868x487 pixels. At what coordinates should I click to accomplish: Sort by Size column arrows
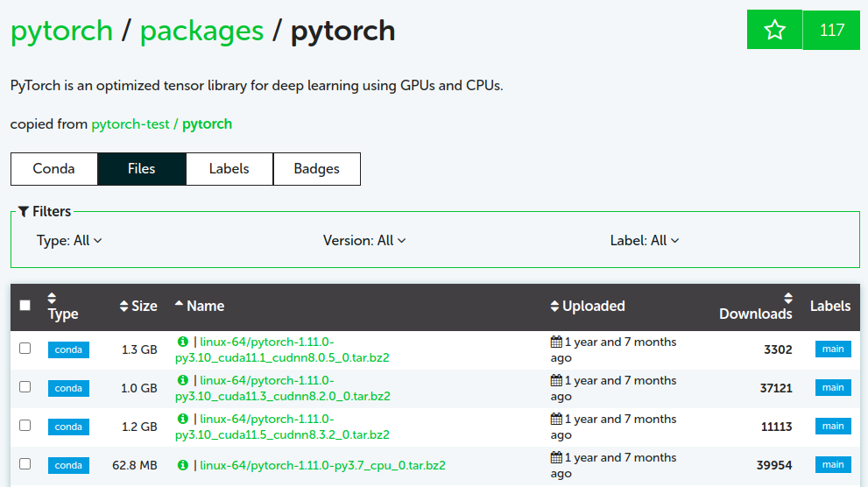coord(124,306)
